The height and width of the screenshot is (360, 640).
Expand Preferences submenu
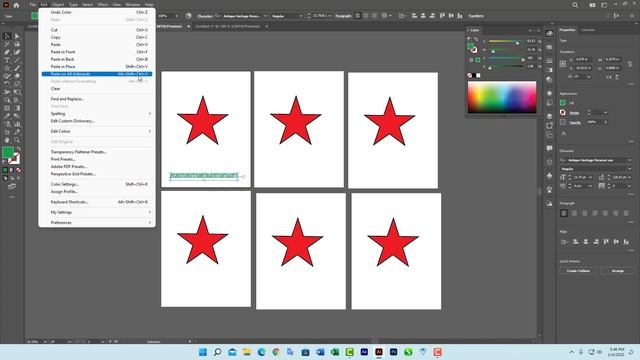97,222
